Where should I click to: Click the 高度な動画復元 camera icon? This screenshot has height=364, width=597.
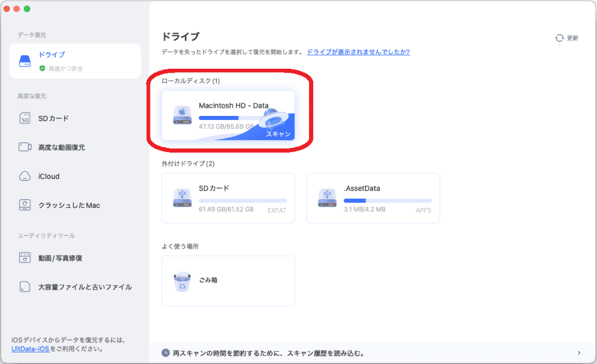pyautogui.click(x=25, y=147)
